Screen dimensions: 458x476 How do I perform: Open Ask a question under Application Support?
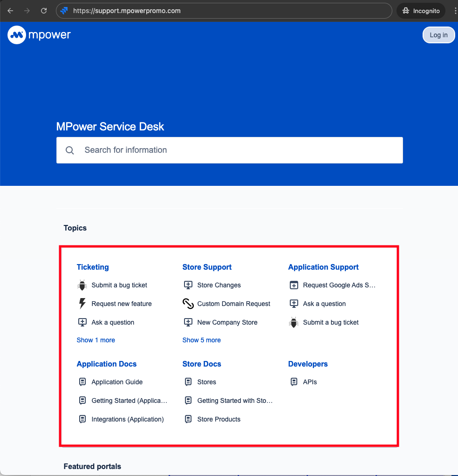[x=324, y=304]
